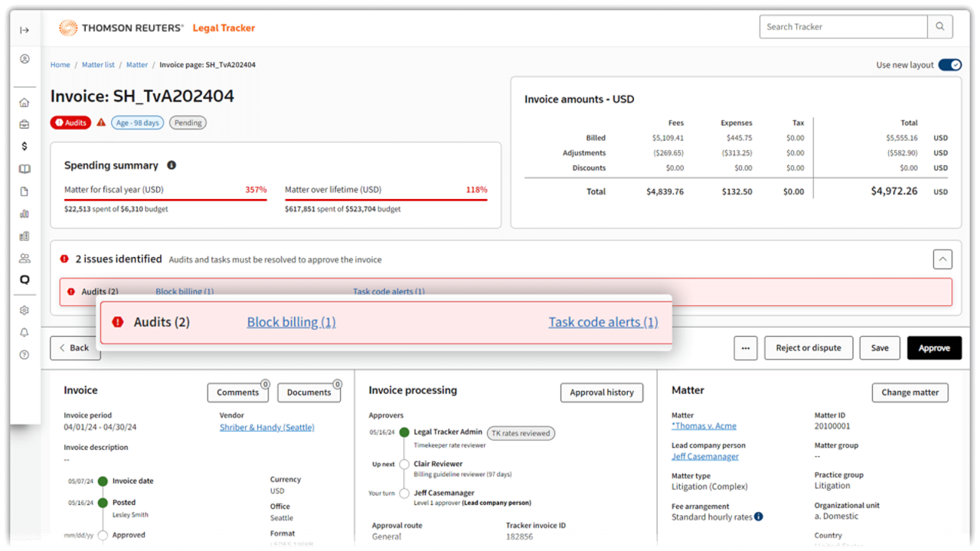Click the Approve button
Screen dimensions: 980x551
point(934,348)
